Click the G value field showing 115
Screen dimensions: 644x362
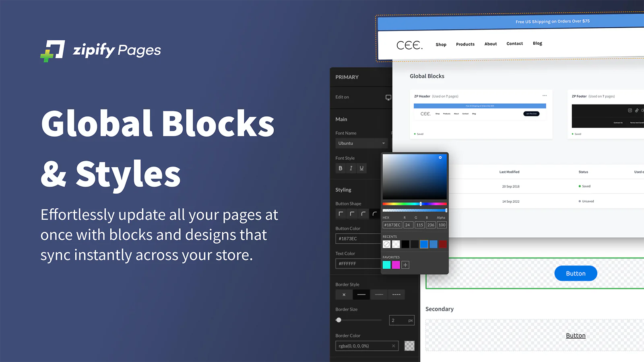[x=420, y=225]
